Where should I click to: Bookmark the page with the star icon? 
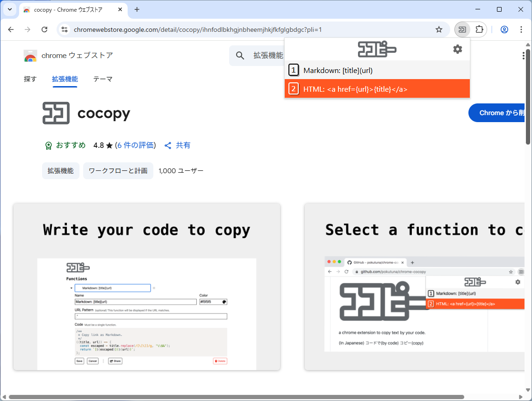439,29
